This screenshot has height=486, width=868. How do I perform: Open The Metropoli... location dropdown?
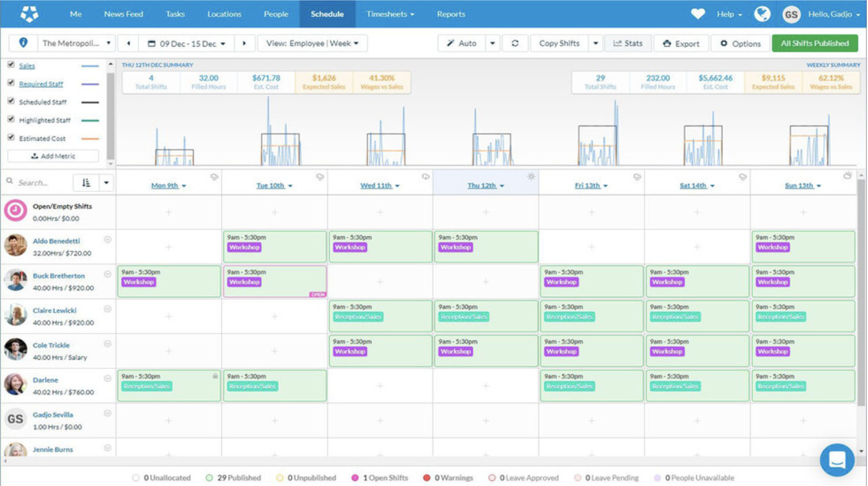click(x=76, y=43)
